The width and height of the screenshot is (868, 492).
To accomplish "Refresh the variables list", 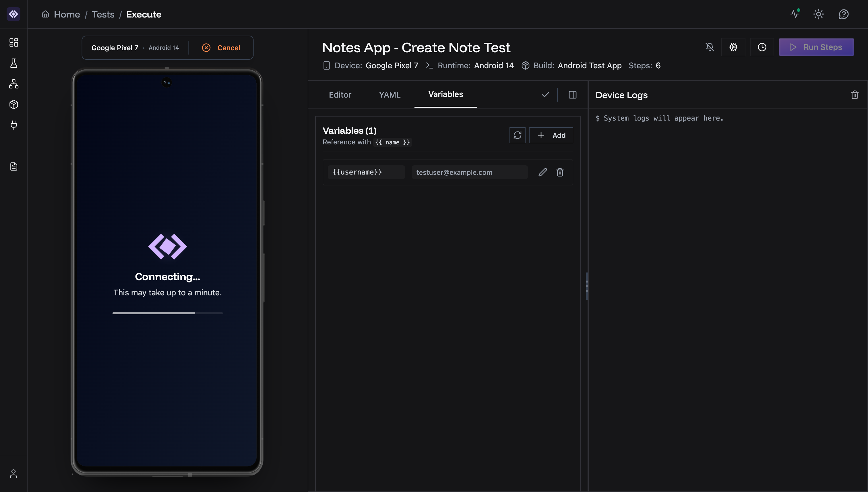I will 517,135.
